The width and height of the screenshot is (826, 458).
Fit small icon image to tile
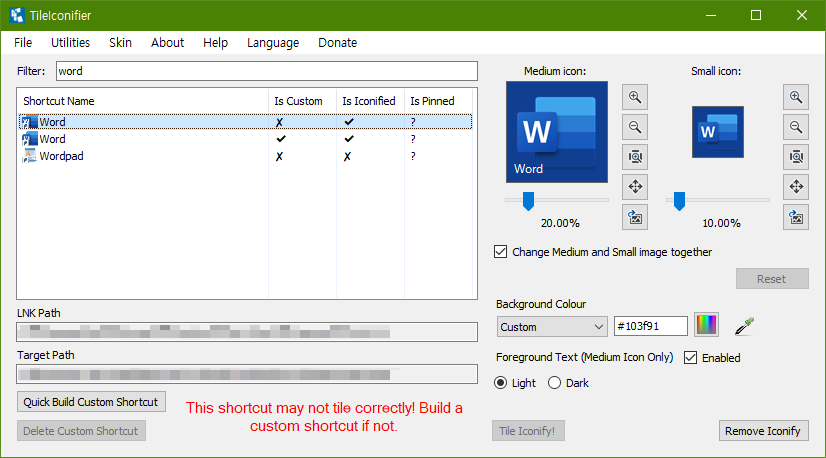tap(796, 157)
